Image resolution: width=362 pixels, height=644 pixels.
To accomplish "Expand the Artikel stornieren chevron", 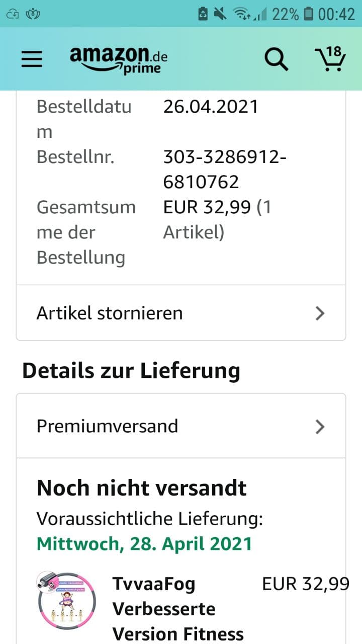I will pos(320,313).
